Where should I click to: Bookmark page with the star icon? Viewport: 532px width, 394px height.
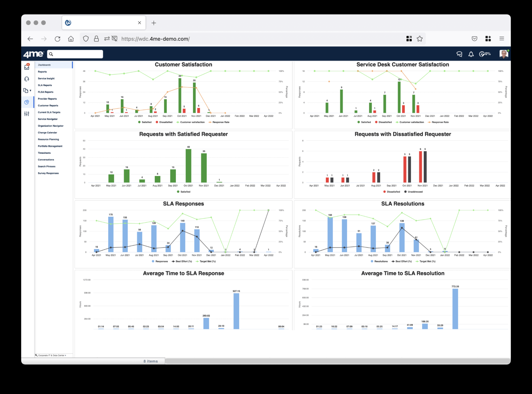pyautogui.click(x=420, y=39)
